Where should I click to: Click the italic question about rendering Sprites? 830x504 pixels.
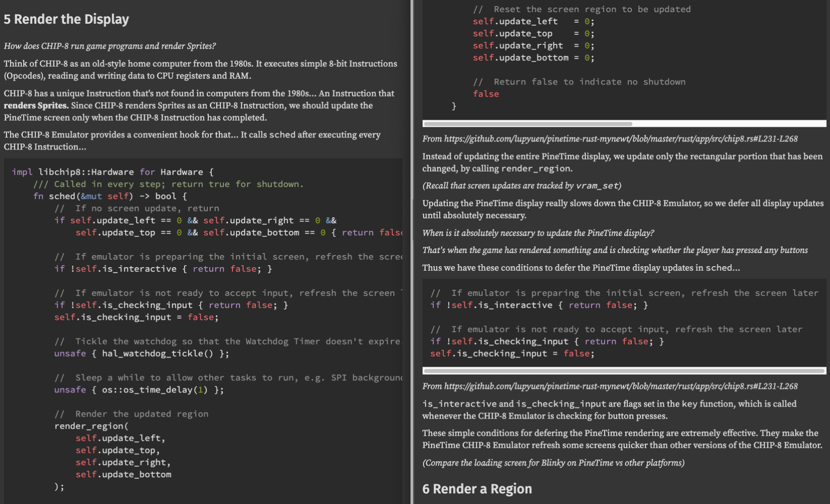110,46
